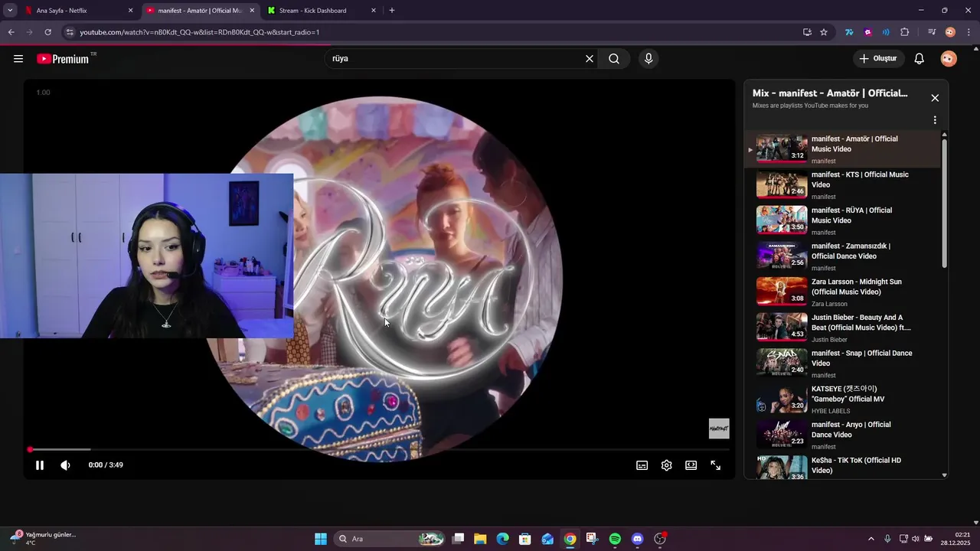Click the search magnifier button
The height and width of the screenshot is (551, 980).
click(x=614, y=59)
